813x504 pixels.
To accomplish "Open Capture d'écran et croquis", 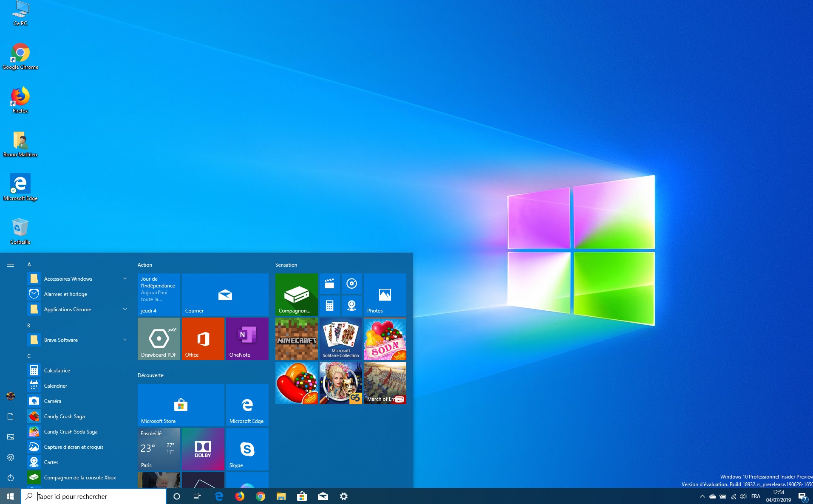I will click(78, 447).
